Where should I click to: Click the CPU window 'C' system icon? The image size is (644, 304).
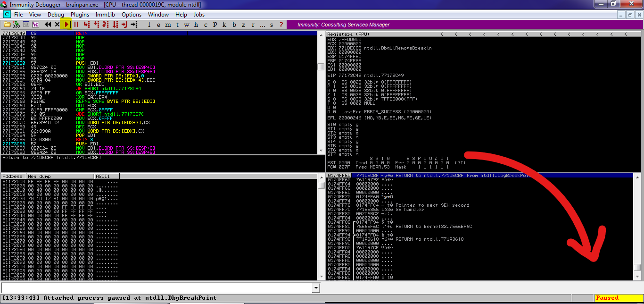click(x=7, y=14)
